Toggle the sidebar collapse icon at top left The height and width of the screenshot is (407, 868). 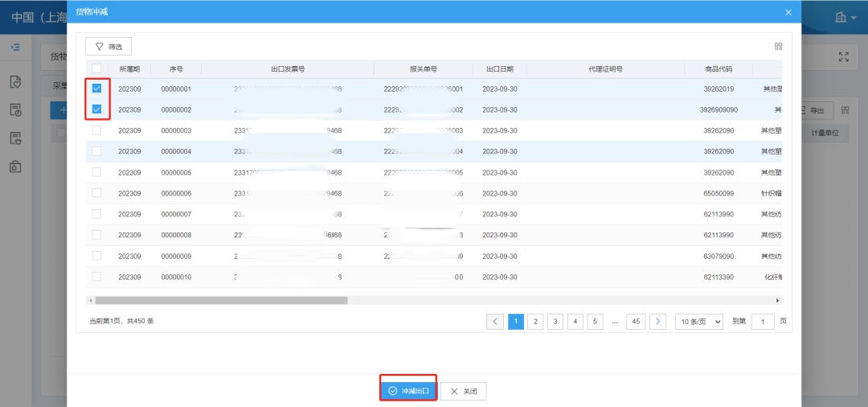(15, 47)
